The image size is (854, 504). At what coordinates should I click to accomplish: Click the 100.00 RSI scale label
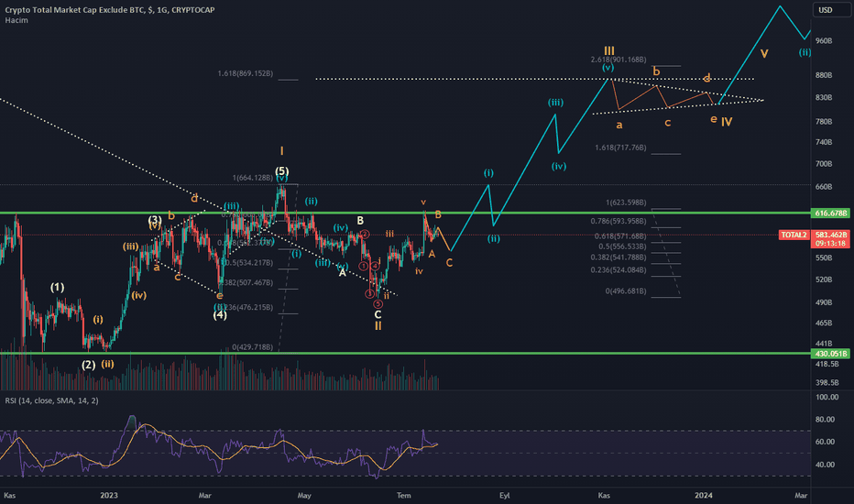[x=827, y=397]
